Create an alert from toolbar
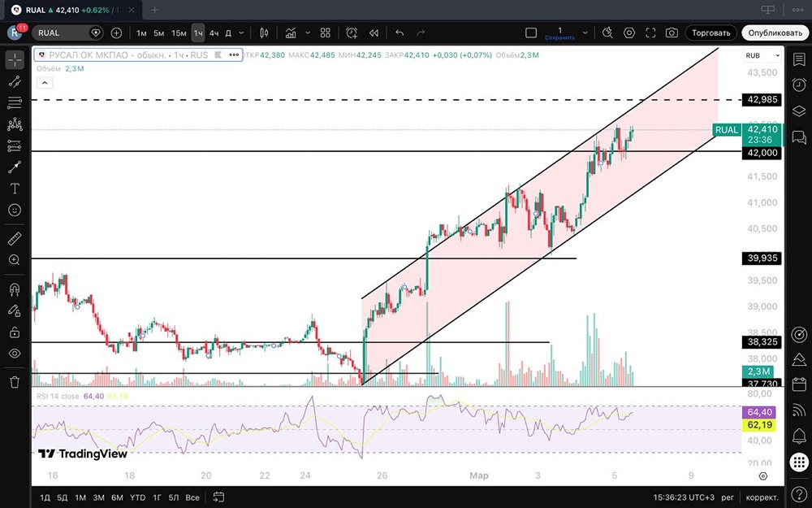Screen dimensions: 812x508 (352, 33)
